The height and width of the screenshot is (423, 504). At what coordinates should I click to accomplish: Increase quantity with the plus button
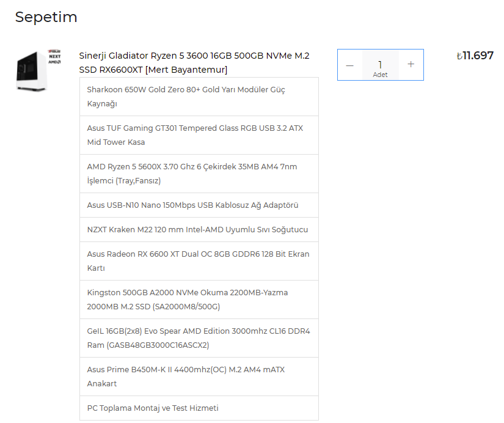coord(411,64)
